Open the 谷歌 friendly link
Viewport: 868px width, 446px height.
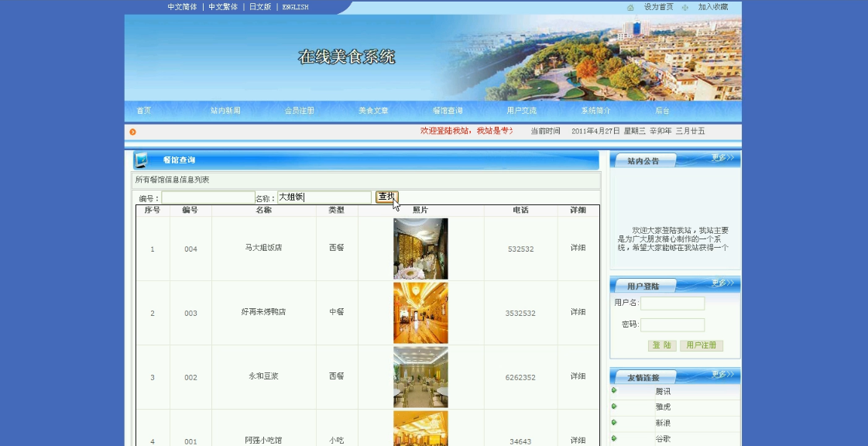tap(663, 438)
